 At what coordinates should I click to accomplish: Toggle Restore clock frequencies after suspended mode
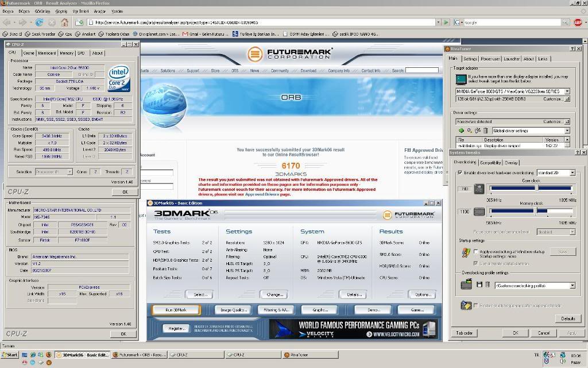coord(476,306)
